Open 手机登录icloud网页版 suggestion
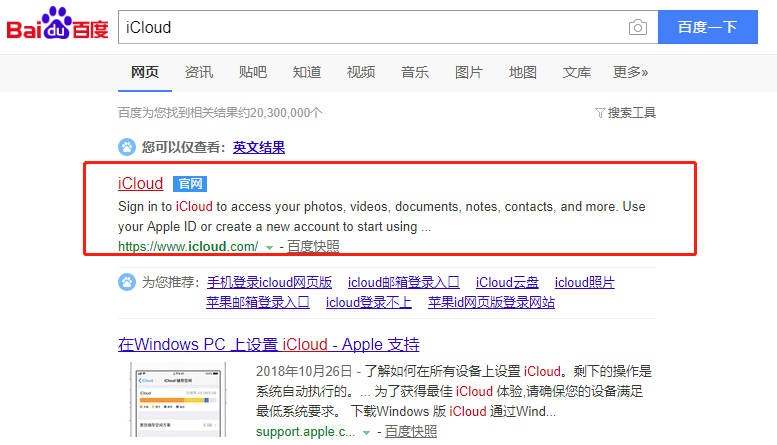 269,282
